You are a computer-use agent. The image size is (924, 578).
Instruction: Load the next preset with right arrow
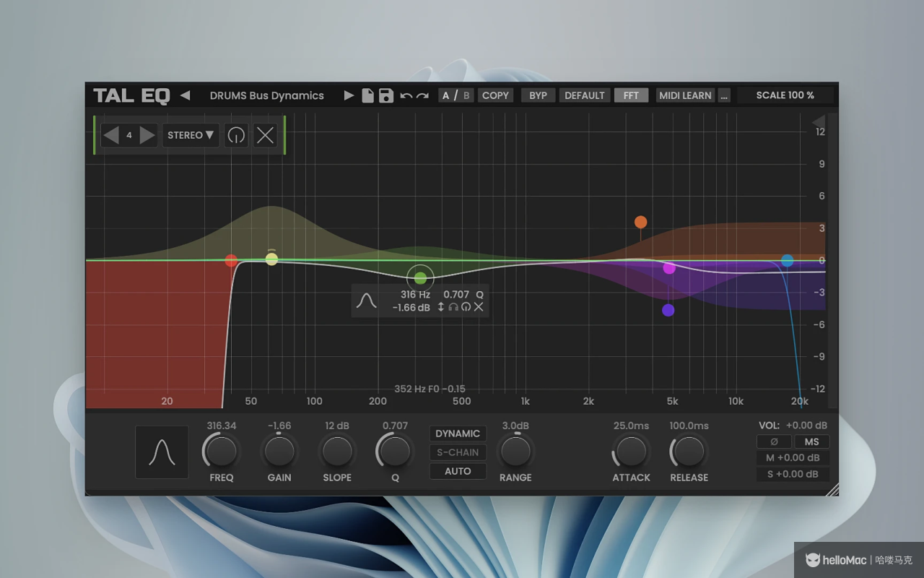349,95
